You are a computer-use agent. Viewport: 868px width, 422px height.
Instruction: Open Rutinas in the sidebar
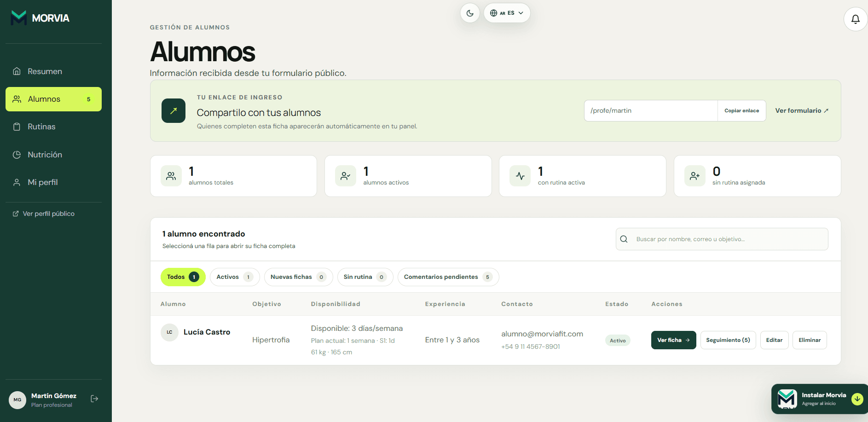pyautogui.click(x=53, y=127)
